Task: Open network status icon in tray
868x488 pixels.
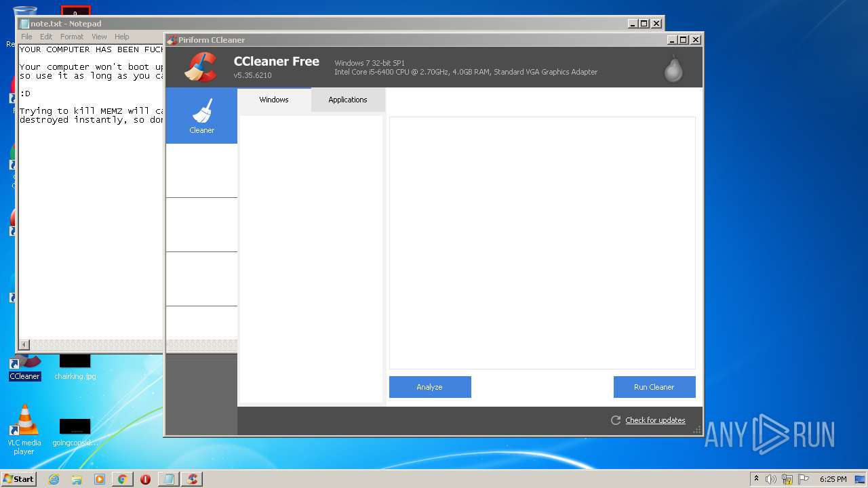Action: coord(787,479)
